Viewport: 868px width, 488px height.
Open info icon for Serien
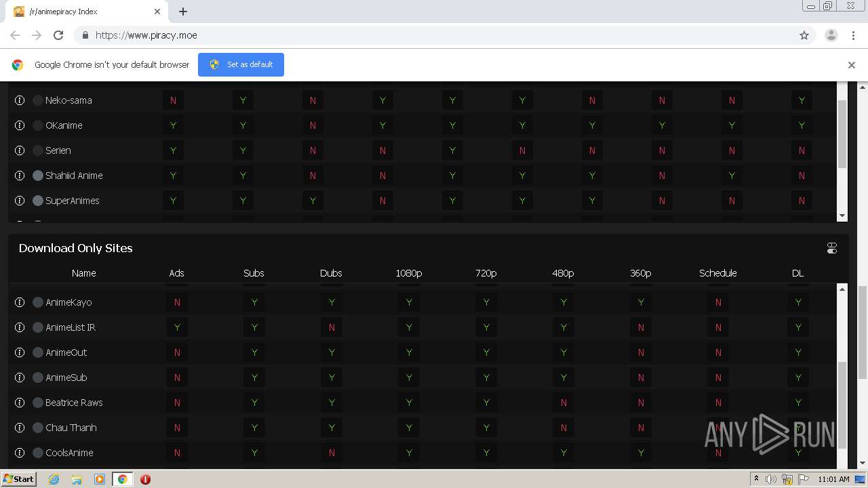20,150
